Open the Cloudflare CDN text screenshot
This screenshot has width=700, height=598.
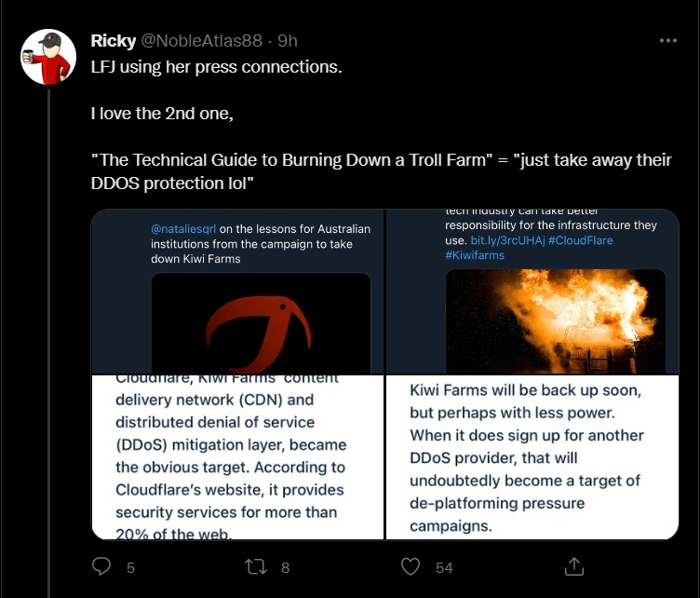point(237,456)
